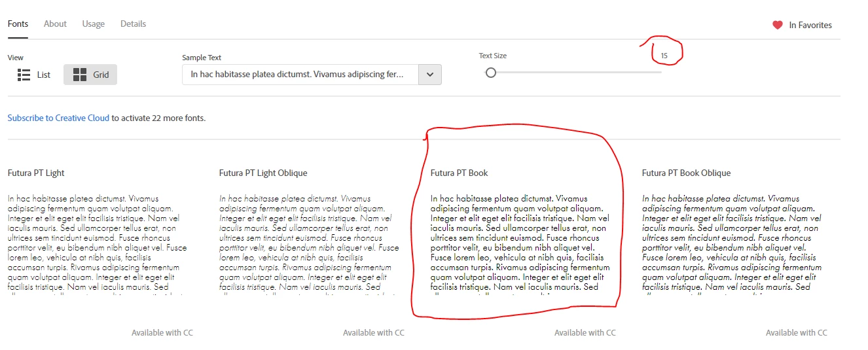Click the In Favorites label
Image resolution: width=868 pixels, height=350 pixels.
point(810,25)
